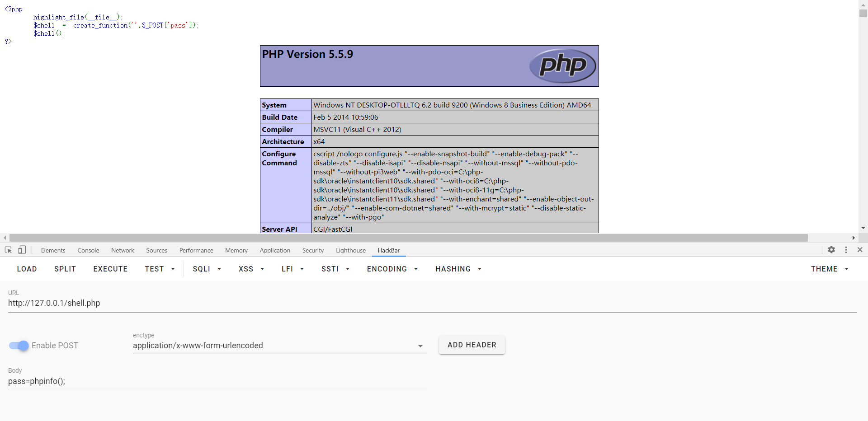Switch to the Sources tab
Screen dimensions: 868x421
[x=156, y=250]
